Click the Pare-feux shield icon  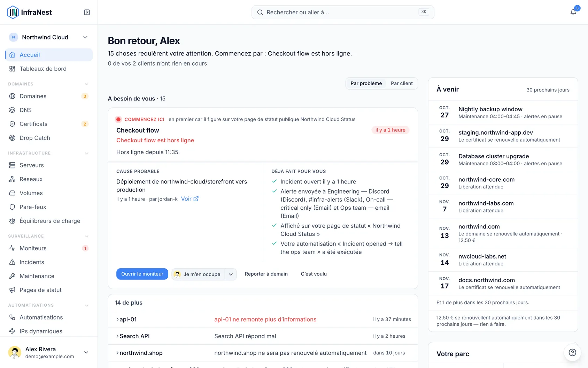(12, 207)
